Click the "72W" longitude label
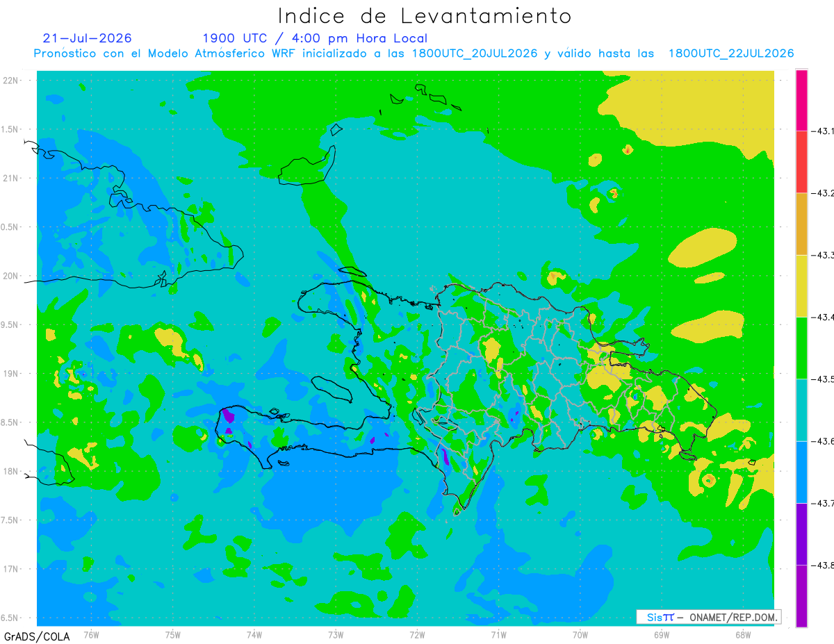834x644 pixels. (x=417, y=634)
